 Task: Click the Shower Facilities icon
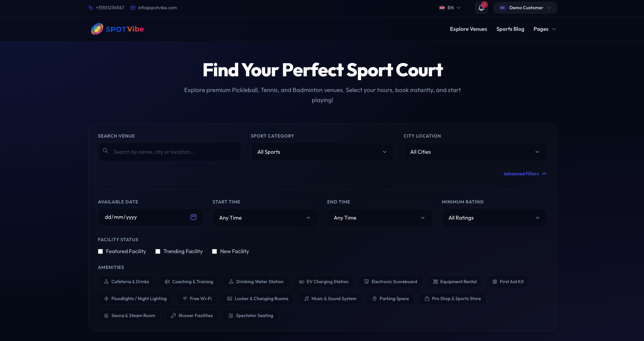[x=173, y=316]
